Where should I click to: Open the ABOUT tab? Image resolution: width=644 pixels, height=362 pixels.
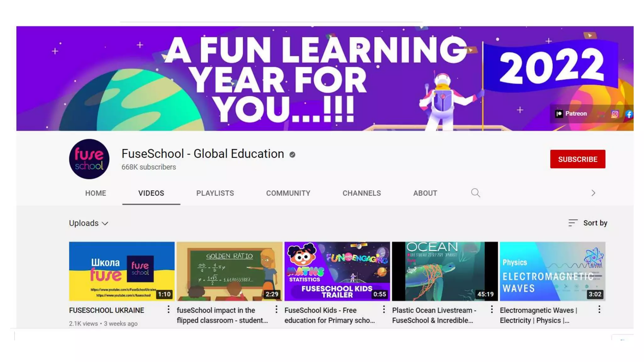425,193
